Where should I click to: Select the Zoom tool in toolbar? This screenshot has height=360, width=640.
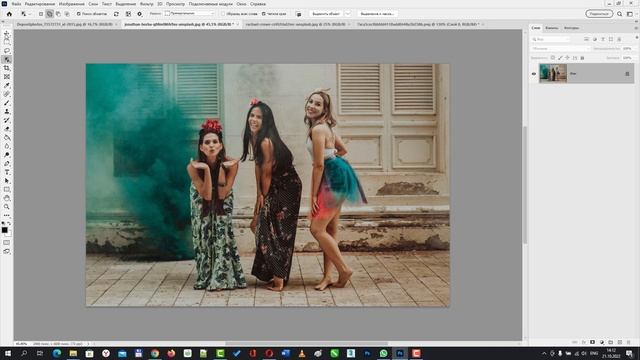point(7,207)
